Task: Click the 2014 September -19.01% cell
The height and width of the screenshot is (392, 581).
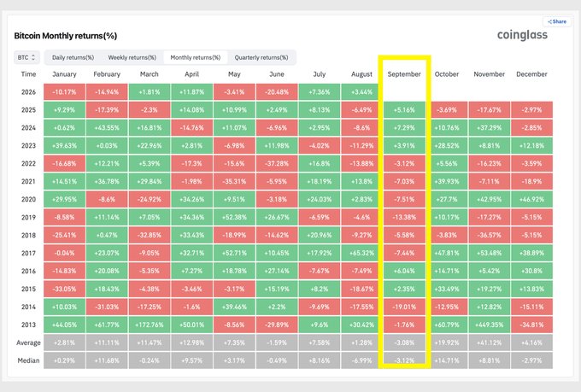Action: (404, 307)
